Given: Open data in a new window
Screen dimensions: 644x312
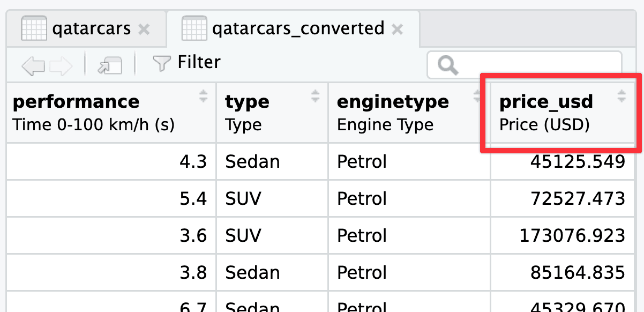Looking at the screenshot, I should click(109, 65).
